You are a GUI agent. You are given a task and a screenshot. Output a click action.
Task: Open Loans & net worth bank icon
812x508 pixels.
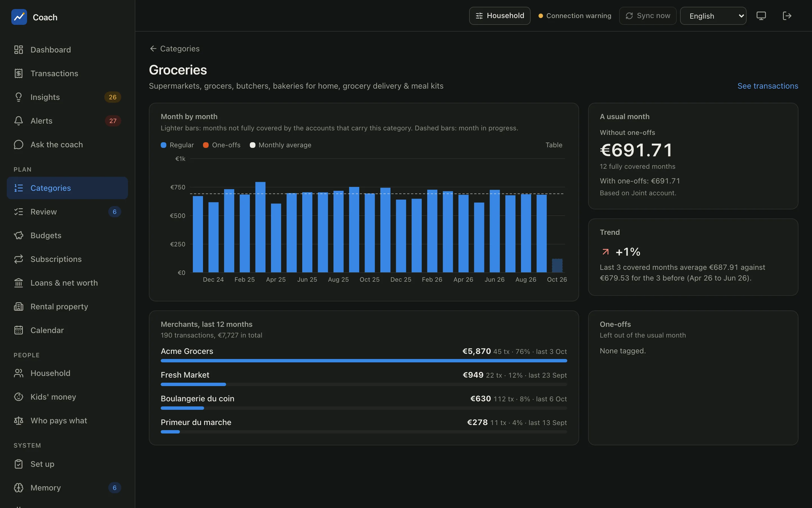coord(18,283)
